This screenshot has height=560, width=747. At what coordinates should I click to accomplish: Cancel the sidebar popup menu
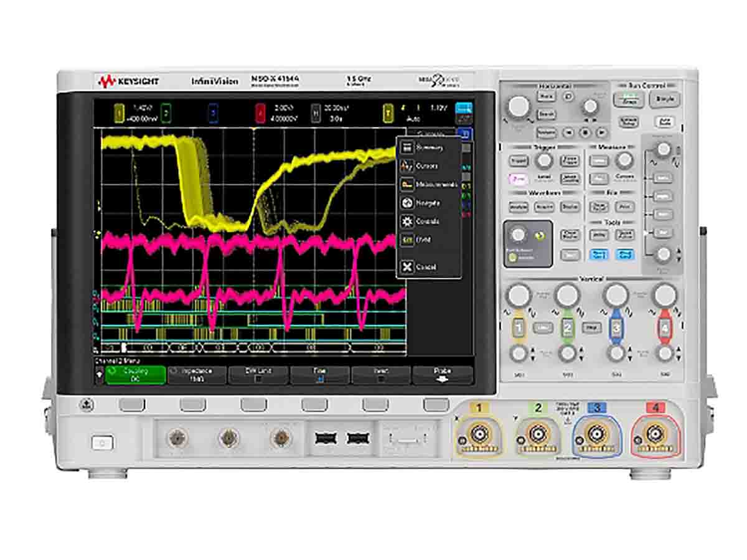coord(429,267)
